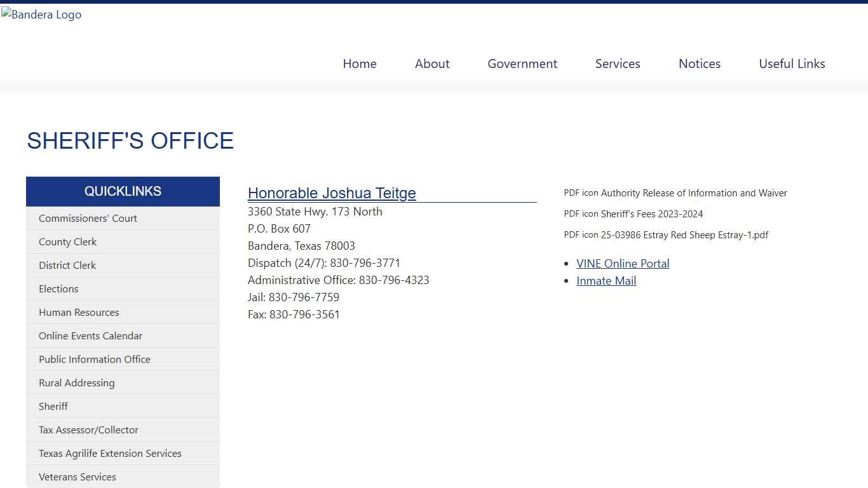Navigate to Elections page
The image size is (868, 488).
tap(58, 289)
